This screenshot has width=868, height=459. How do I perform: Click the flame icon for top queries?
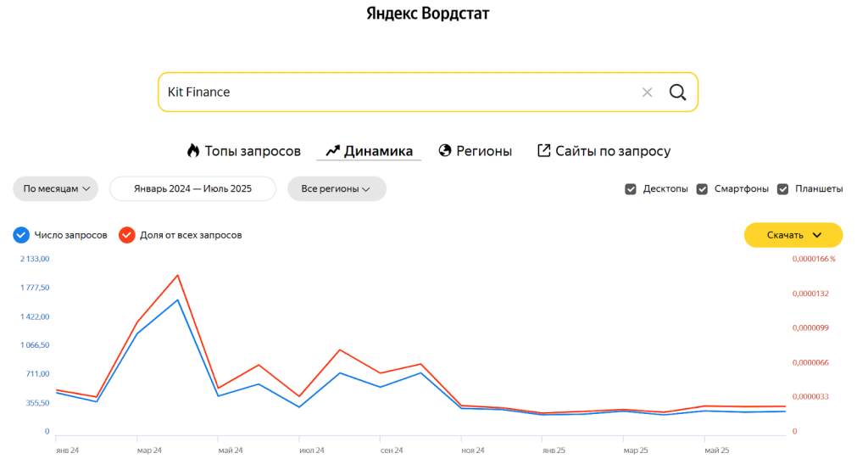click(193, 151)
